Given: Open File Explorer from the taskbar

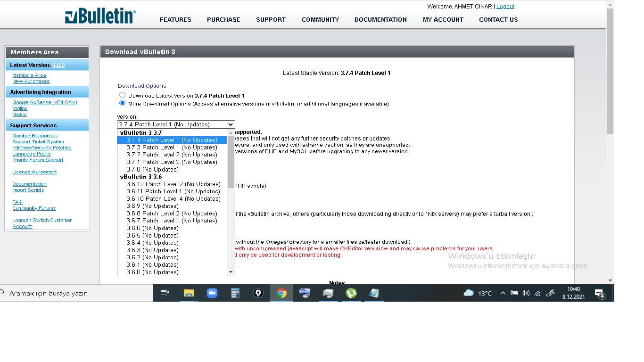Looking at the screenshot, I should pos(189,293).
